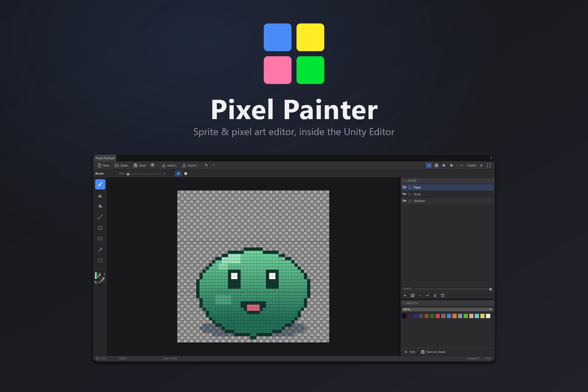
Task: Fit canvas to view icon
Action: point(489,165)
